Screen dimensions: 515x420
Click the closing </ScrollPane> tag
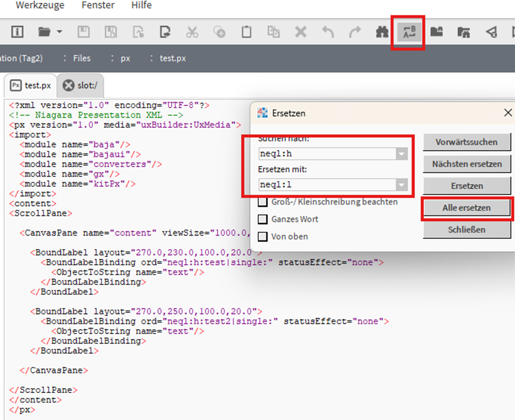pyautogui.click(x=43, y=390)
